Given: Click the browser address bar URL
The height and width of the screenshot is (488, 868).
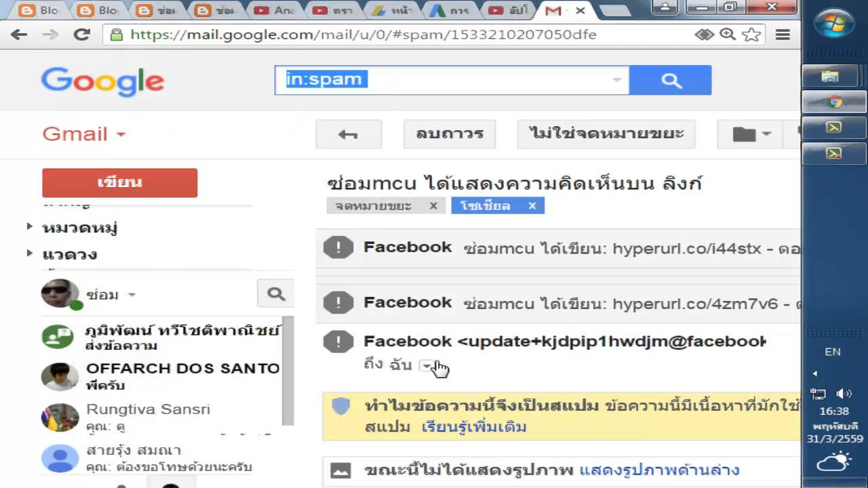Looking at the screenshot, I should point(363,35).
